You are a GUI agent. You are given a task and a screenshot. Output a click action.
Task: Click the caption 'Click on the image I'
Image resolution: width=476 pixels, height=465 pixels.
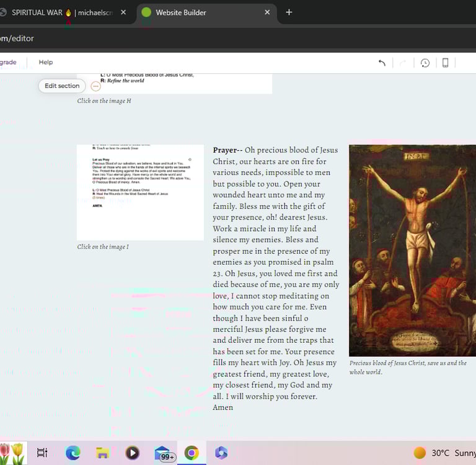[x=103, y=247]
